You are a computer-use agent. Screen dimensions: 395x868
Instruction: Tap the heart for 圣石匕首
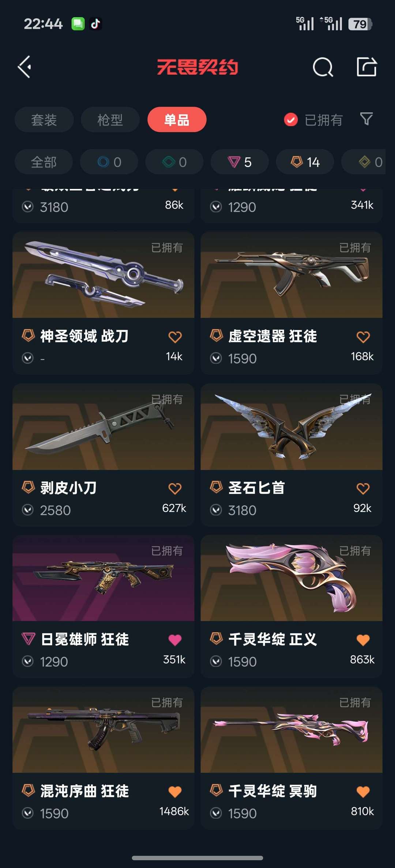(x=363, y=488)
